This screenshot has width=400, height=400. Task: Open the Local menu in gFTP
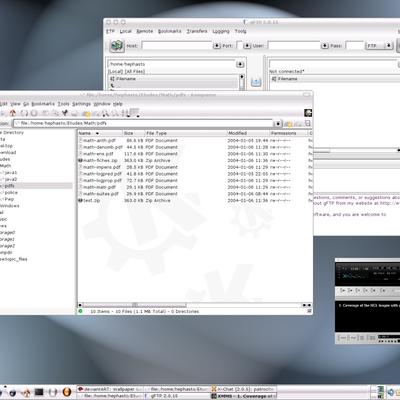click(x=126, y=31)
